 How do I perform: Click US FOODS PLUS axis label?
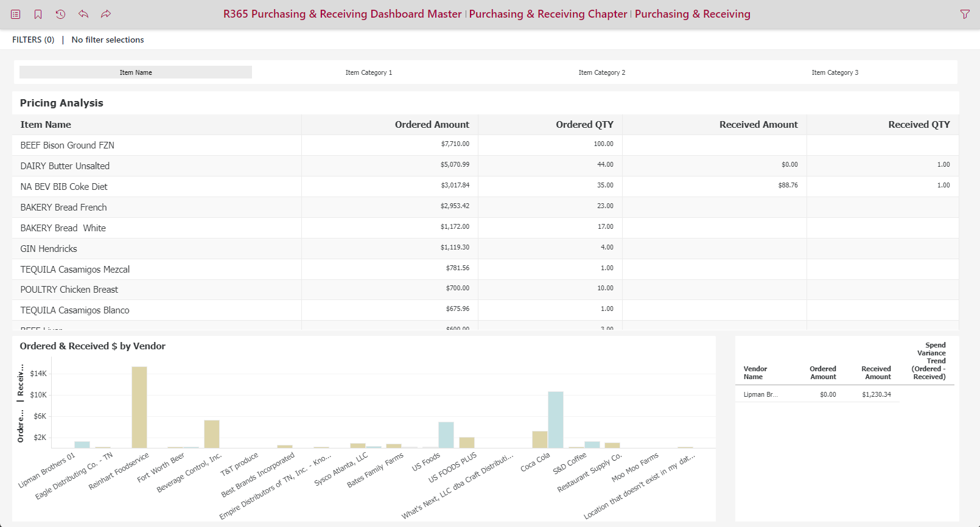[x=452, y=467]
